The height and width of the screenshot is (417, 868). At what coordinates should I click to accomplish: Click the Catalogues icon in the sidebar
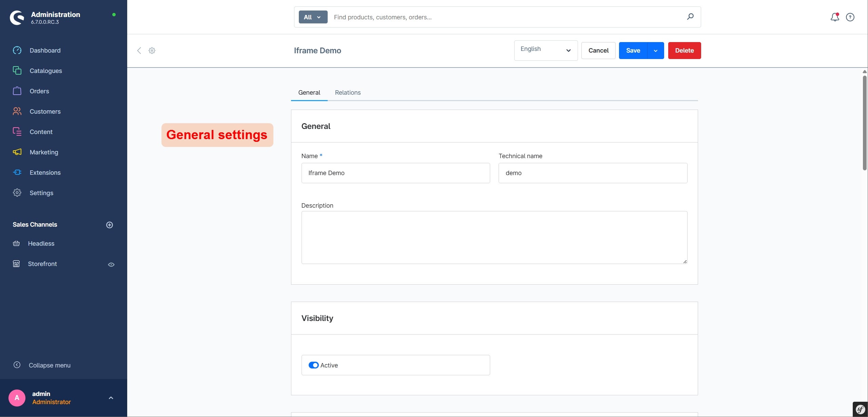[x=17, y=71]
